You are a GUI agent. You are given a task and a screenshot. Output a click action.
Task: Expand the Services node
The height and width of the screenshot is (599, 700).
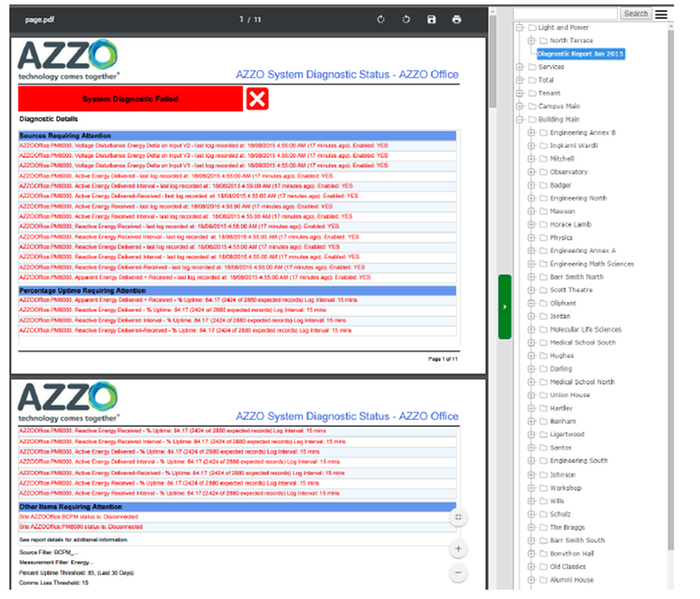(x=520, y=67)
